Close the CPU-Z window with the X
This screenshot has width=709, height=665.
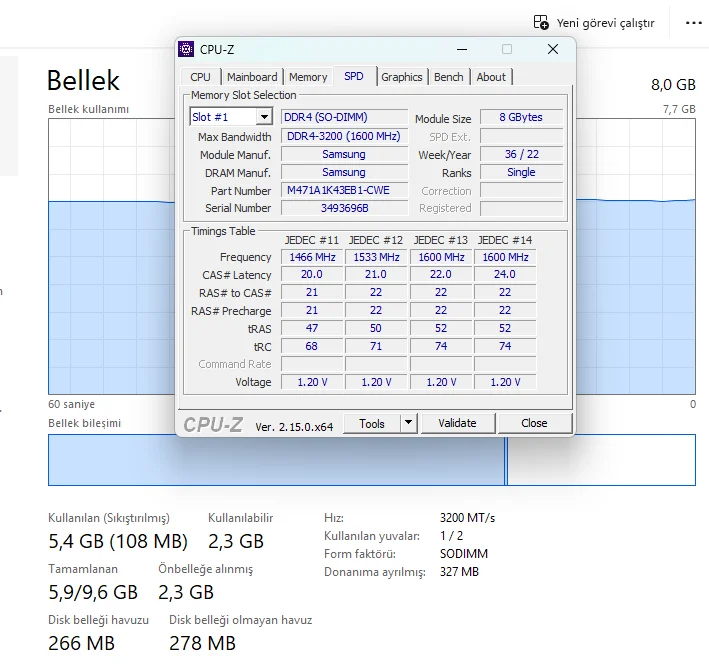tap(553, 49)
